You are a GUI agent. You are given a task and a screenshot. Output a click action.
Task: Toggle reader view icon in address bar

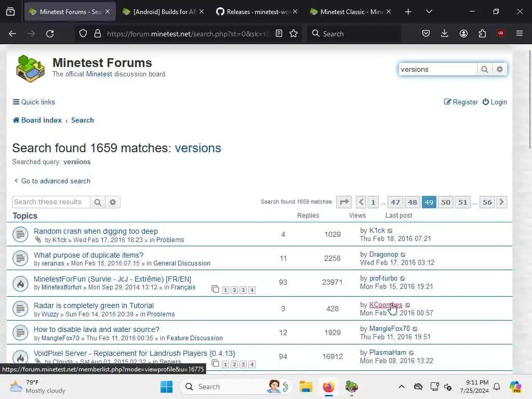pos(279,34)
